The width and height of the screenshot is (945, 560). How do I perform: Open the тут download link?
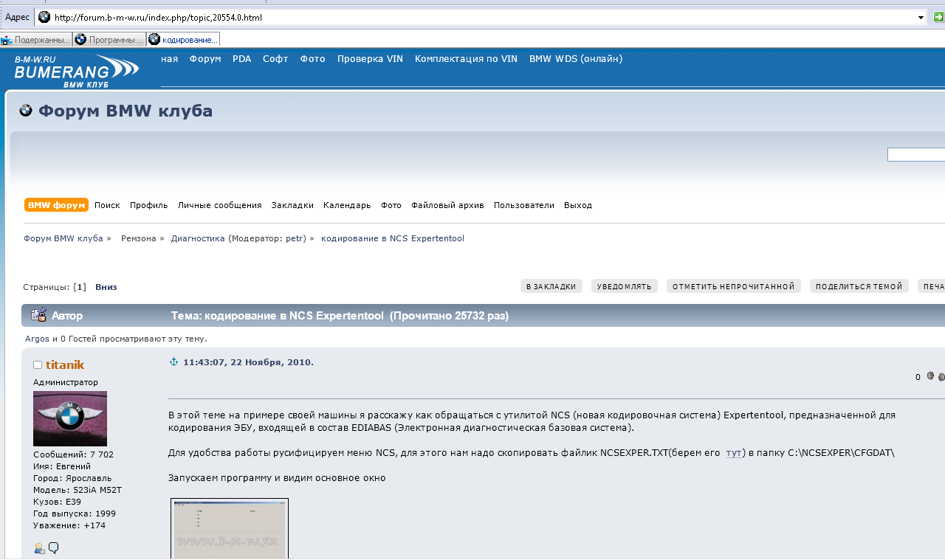coord(734,453)
